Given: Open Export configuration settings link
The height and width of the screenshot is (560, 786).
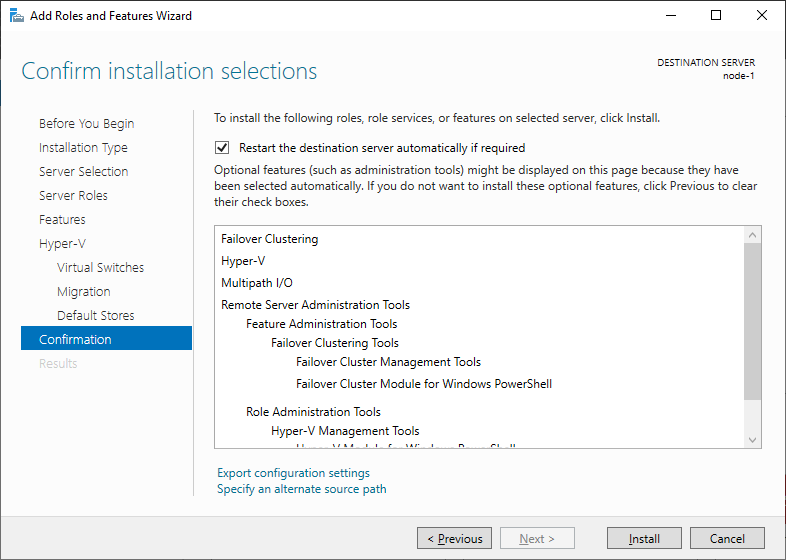Looking at the screenshot, I should pos(293,473).
